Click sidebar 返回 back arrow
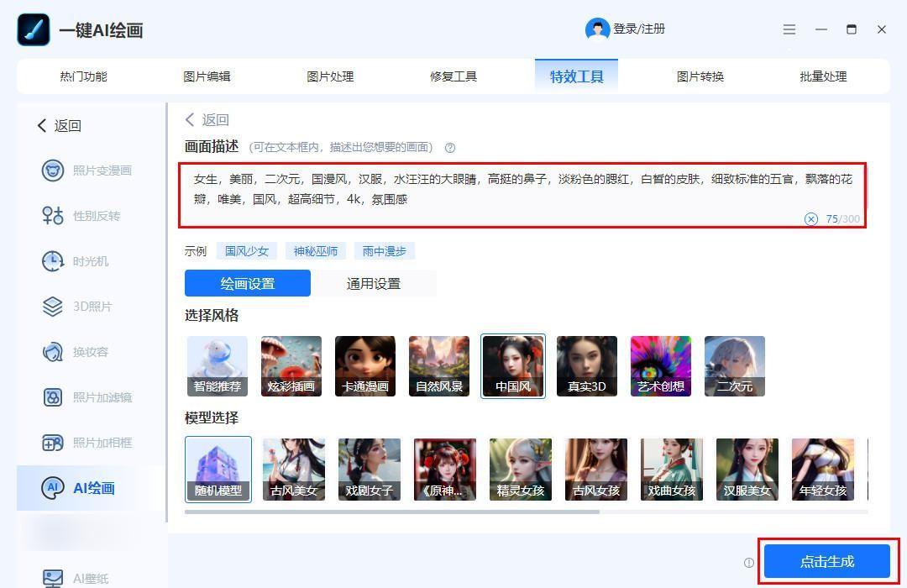This screenshot has height=588, width=907. 42,126
